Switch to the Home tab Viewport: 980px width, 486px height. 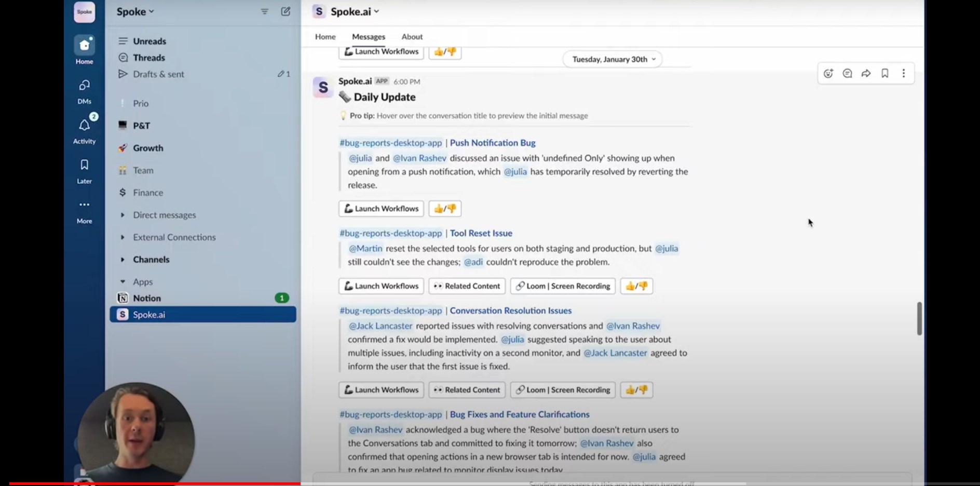325,37
